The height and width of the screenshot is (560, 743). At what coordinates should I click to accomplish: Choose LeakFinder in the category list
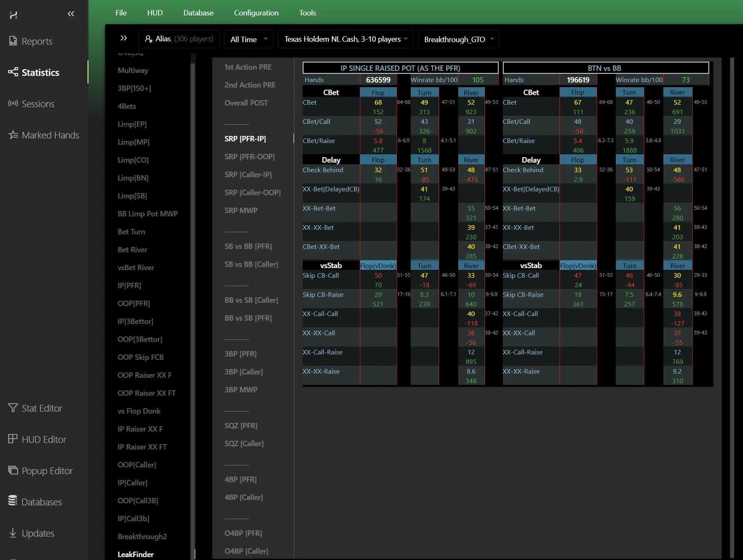136,554
